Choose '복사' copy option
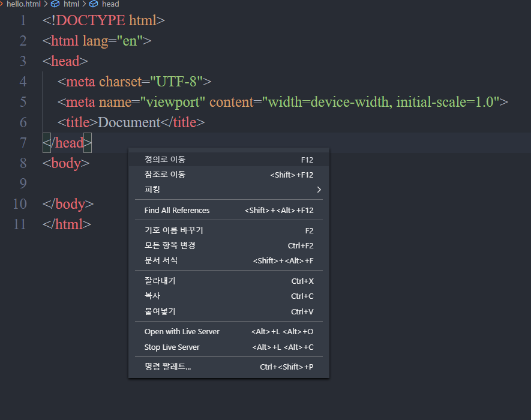This screenshot has width=531, height=420. tap(229, 296)
